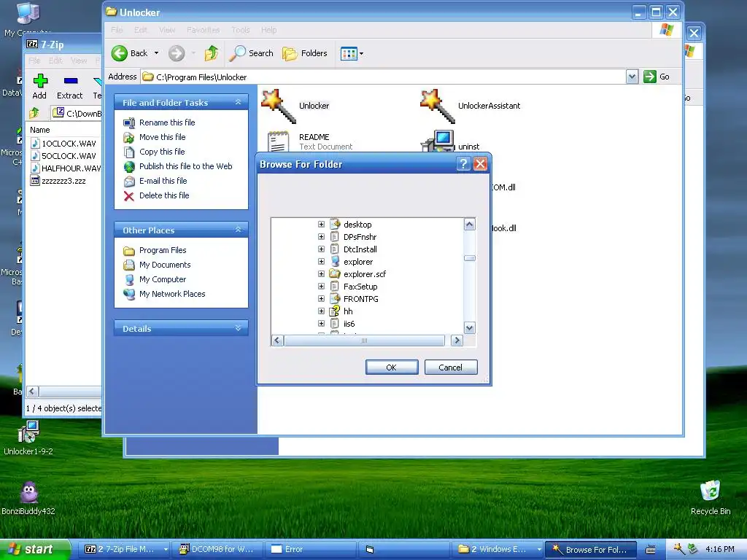Click the folder tree scroll up arrow
Viewport: 747px width, 560px height.
click(469, 225)
